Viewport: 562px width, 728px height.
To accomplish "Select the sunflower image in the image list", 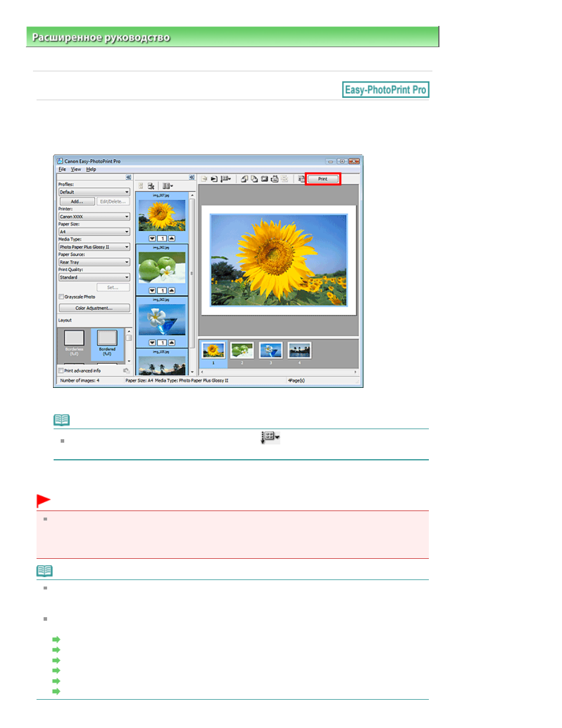I will tap(162, 215).
